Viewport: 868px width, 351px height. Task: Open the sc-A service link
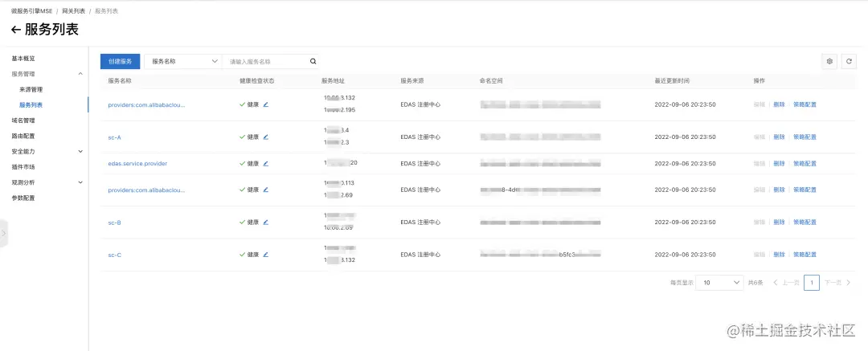[115, 137]
